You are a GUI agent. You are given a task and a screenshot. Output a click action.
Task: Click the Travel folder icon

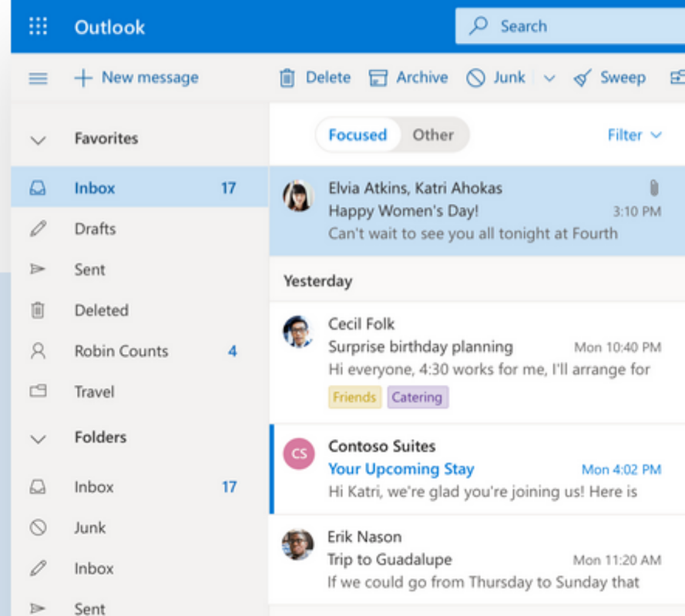click(38, 390)
